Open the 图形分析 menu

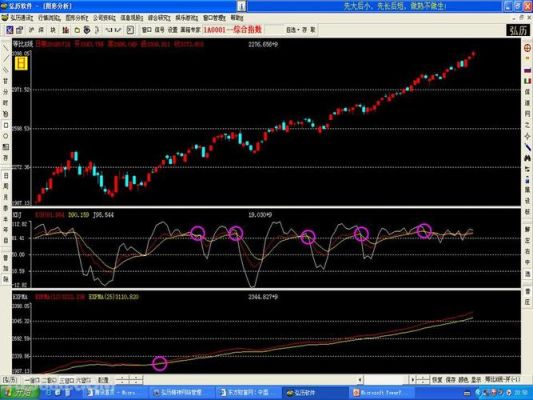pos(76,18)
